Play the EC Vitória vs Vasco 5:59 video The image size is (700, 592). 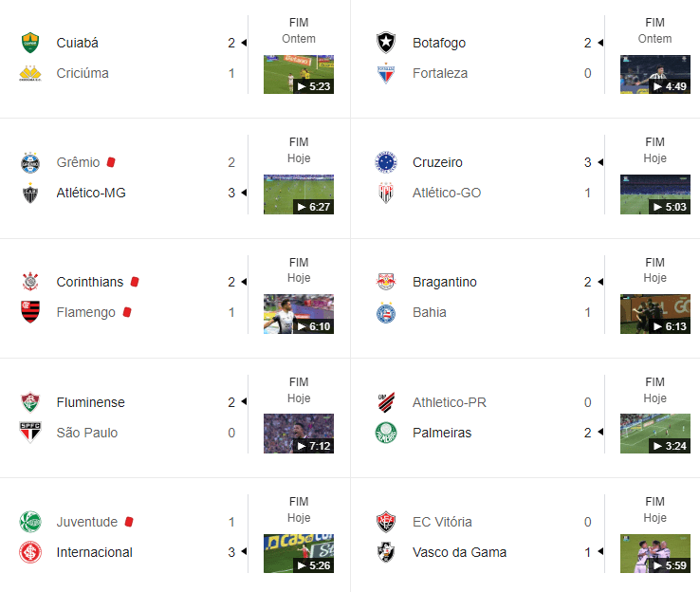point(654,554)
